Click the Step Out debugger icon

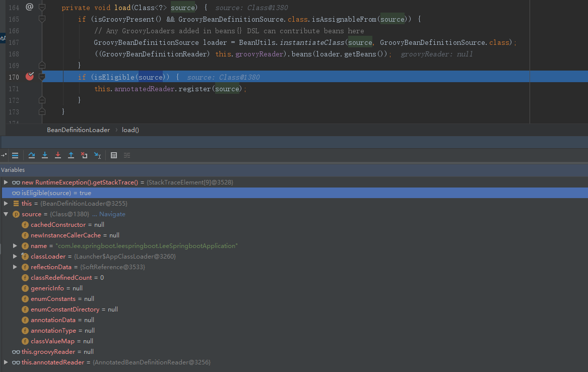(71, 155)
